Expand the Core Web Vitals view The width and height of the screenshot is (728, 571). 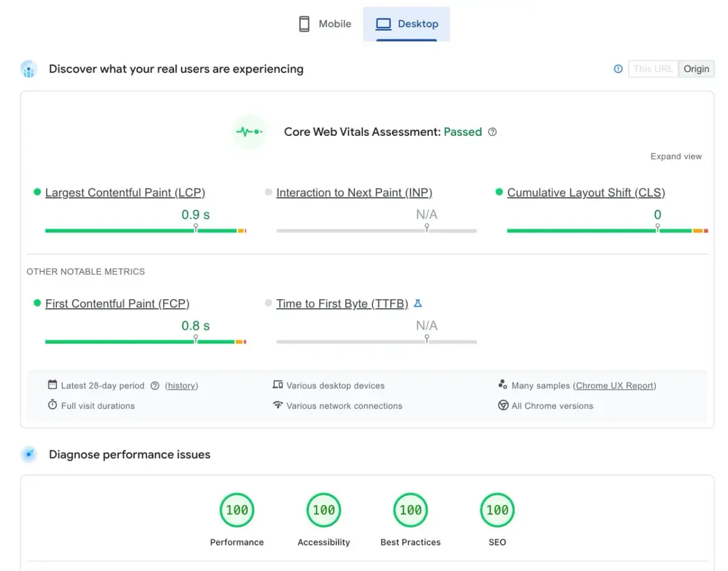point(676,157)
